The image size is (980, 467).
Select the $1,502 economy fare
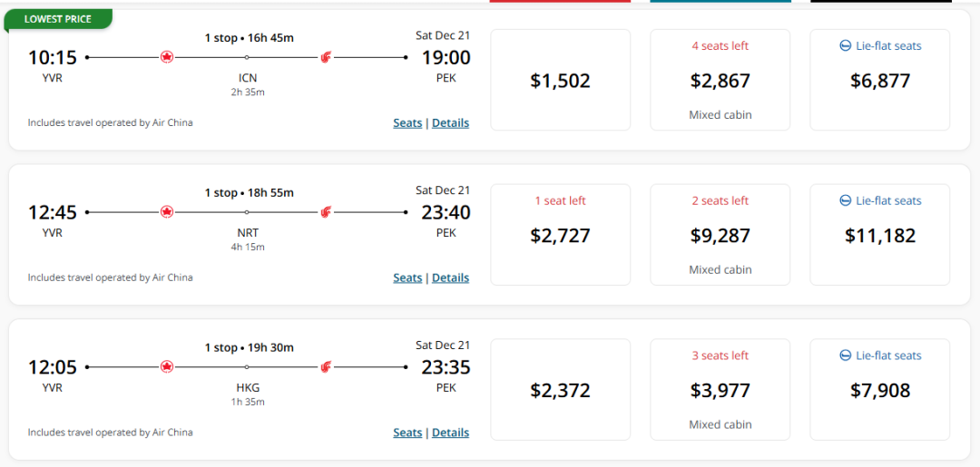(x=561, y=80)
